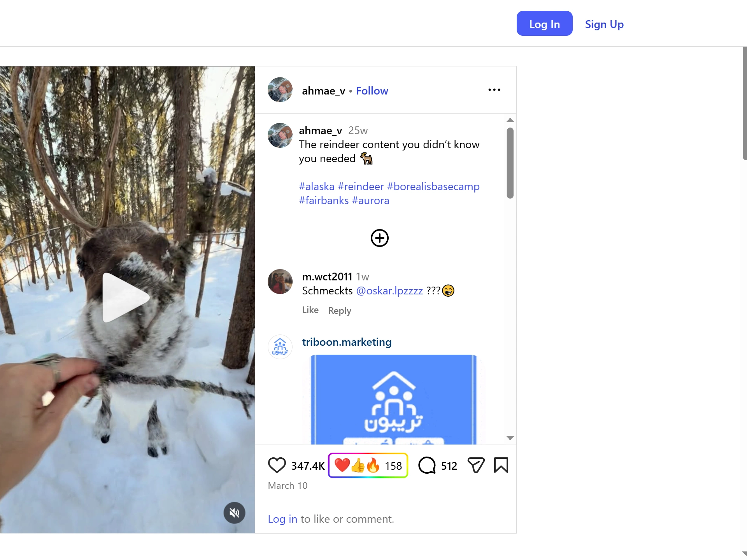
Task: Like the post with heart icon
Action: pos(277,465)
